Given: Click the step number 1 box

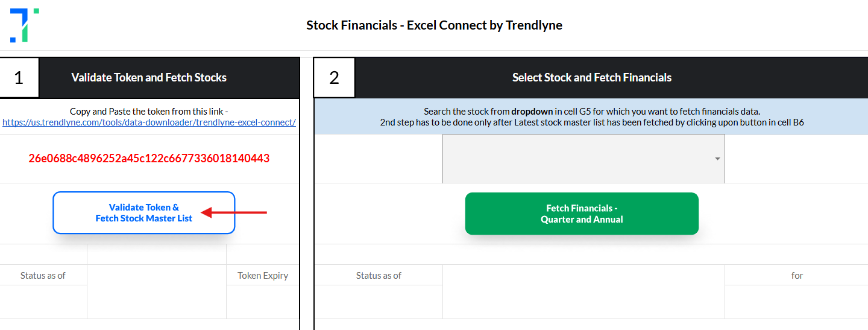Looking at the screenshot, I should tap(19, 78).
